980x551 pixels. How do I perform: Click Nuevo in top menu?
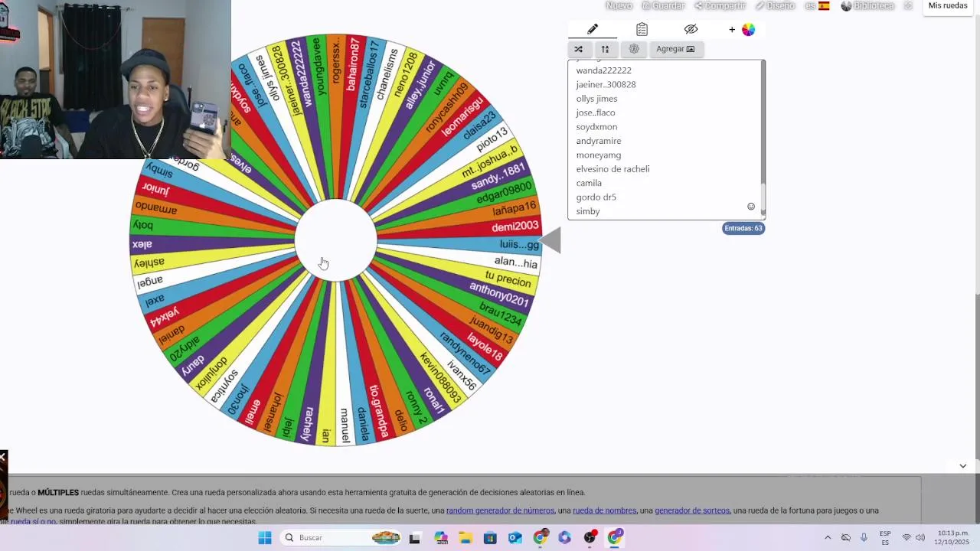tap(619, 5)
